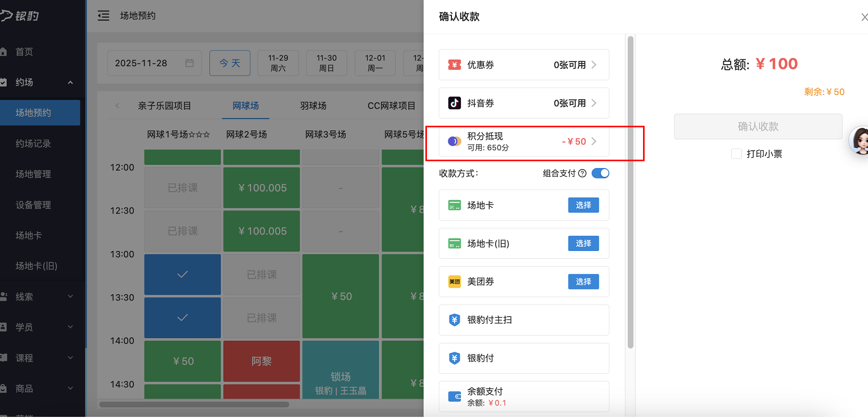This screenshot has height=419, width=868.
Task: Open the calendar icon in date field
Action: pyautogui.click(x=189, y=63)
